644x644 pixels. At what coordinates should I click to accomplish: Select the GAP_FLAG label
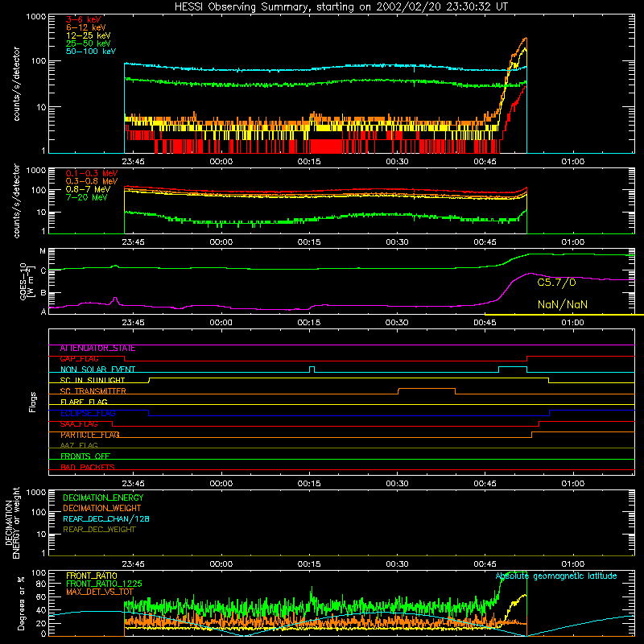click(x=79, y=359)
